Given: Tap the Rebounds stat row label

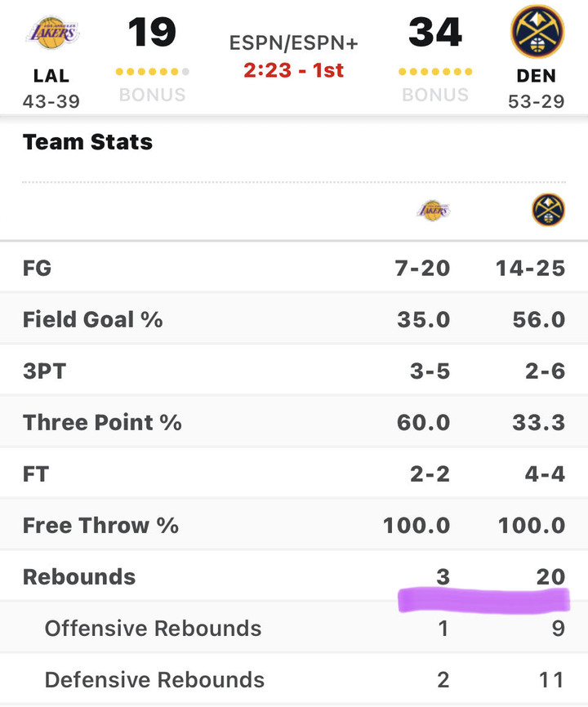Looking at the screenshot, I should [79, 576].
